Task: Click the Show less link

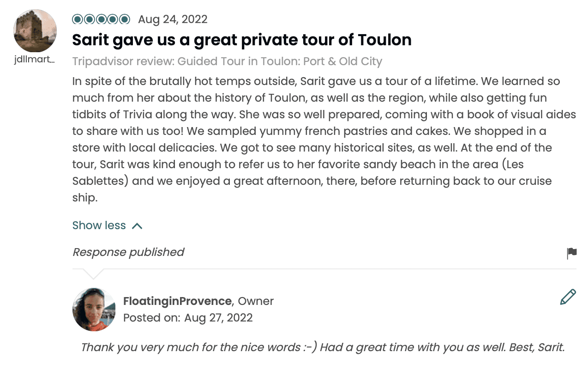Action: tap(99, 225)
